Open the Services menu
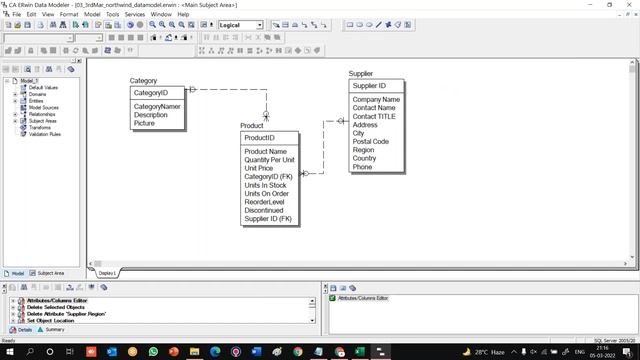Image resolution: width=640 pixels, height=360 pixels. 135,14
